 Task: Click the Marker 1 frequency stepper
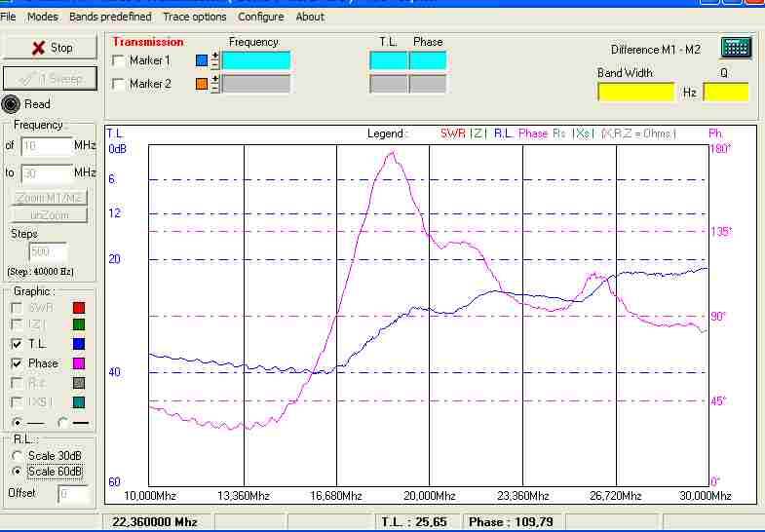(x=214, y=60)
